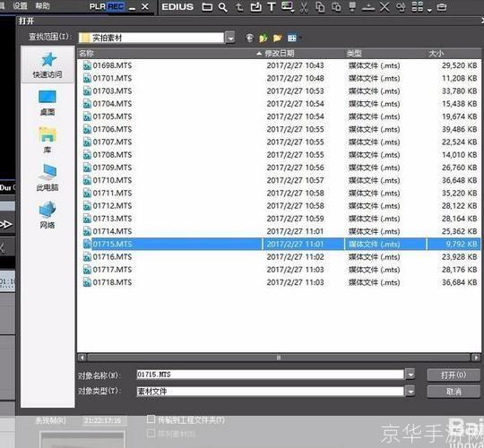Select file 01710.MTS in the list
Image resolution: width=484 pixels, height=448 pixels.
(112, 180)
